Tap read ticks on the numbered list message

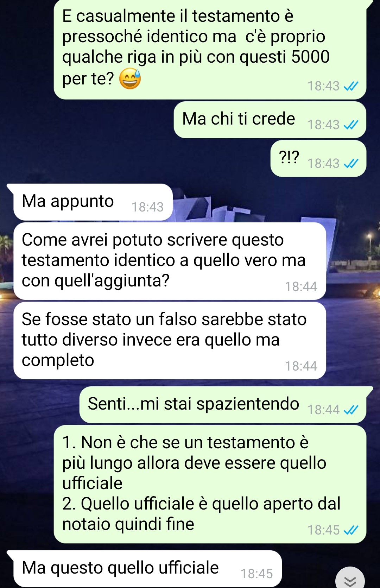click(x=351, y=530)
